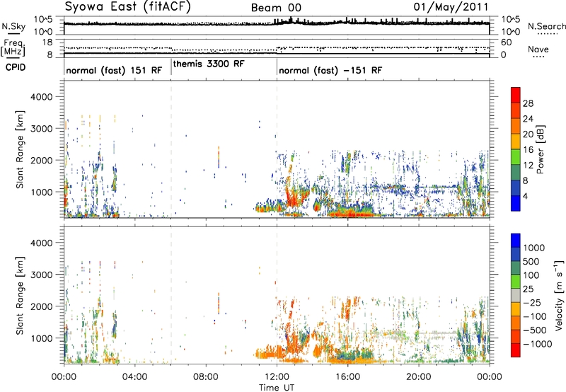Click the '28' value on power color bar

tap(528, 103)
